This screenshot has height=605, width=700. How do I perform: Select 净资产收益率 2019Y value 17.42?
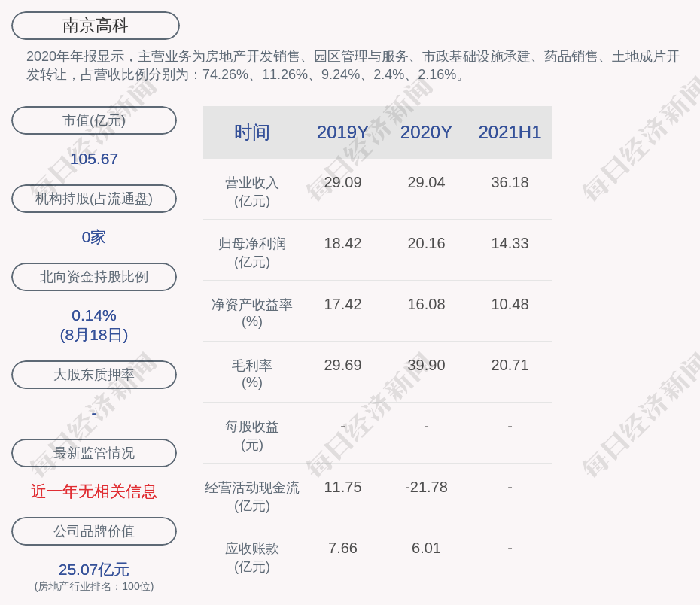click(343, 304)
